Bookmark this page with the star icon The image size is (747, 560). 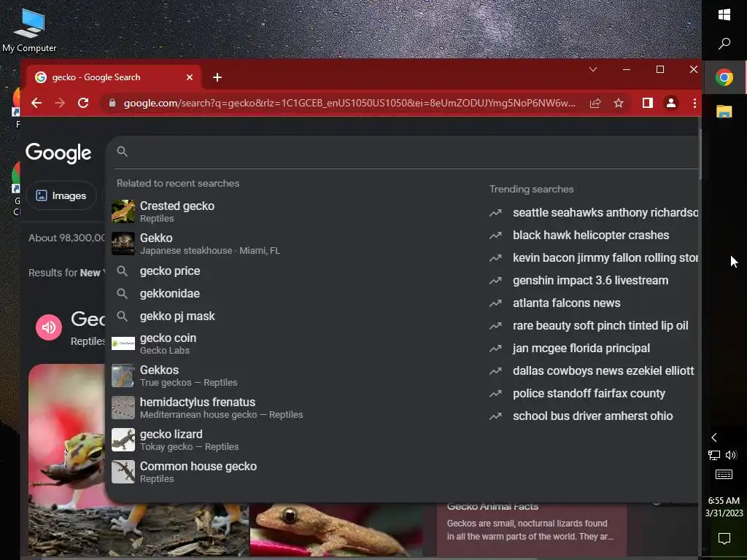coord(619,103)
